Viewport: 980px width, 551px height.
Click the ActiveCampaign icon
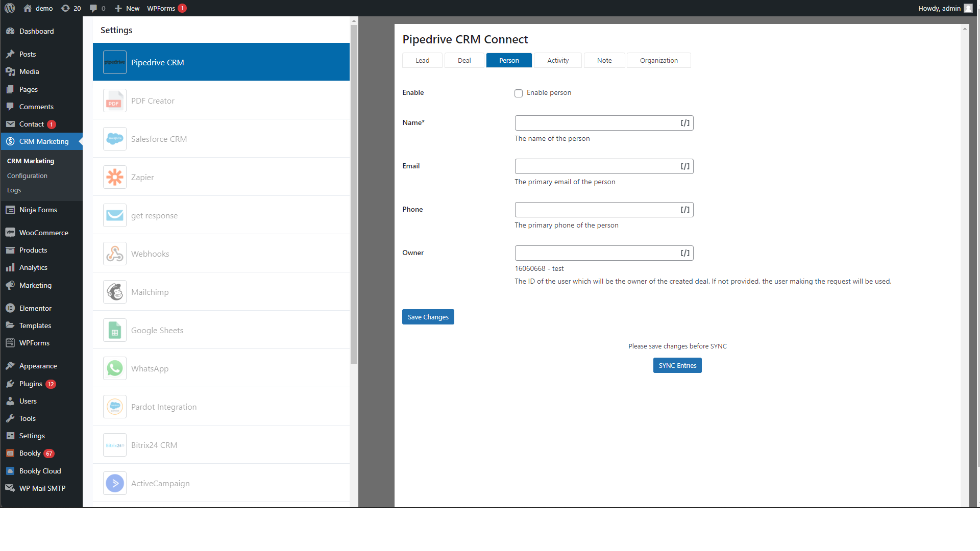(x=115, y=483)
